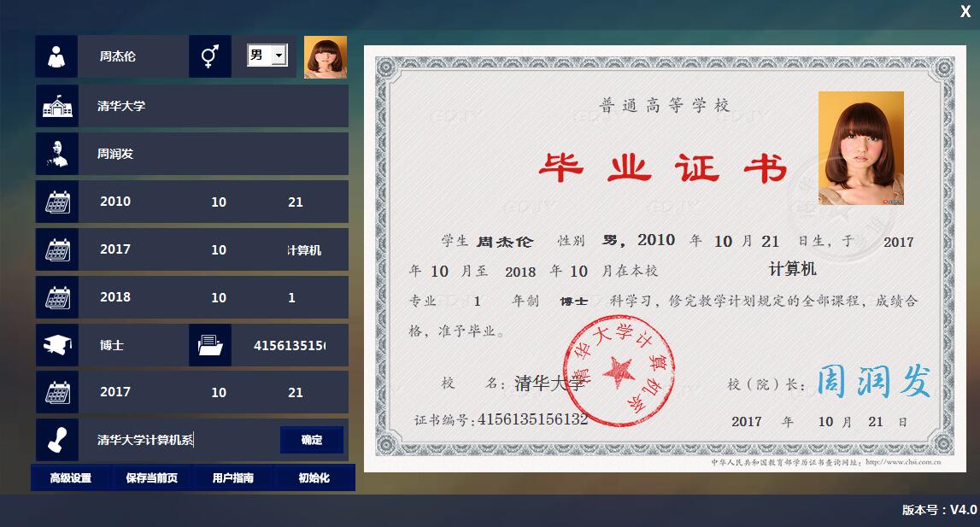Click the red 毕业证书 title on the certificate
The image size is (980, 527).
663,167
